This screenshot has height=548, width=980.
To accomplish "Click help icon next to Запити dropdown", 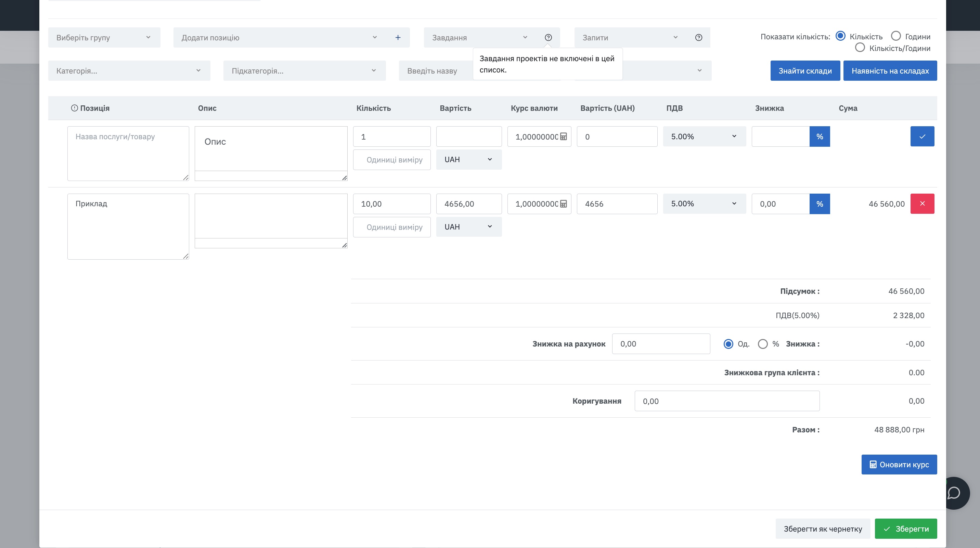I will pos(698,37).
